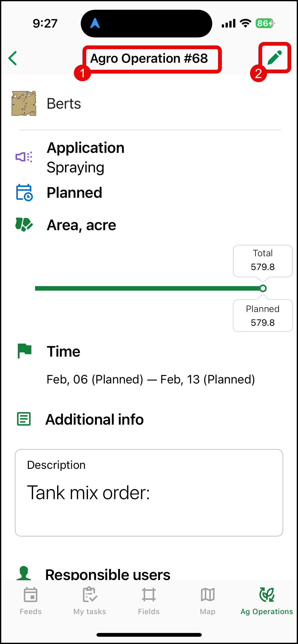Open the Map tab
The width and height of the screenshot is (298, 644).
click(x=208, y=601)
